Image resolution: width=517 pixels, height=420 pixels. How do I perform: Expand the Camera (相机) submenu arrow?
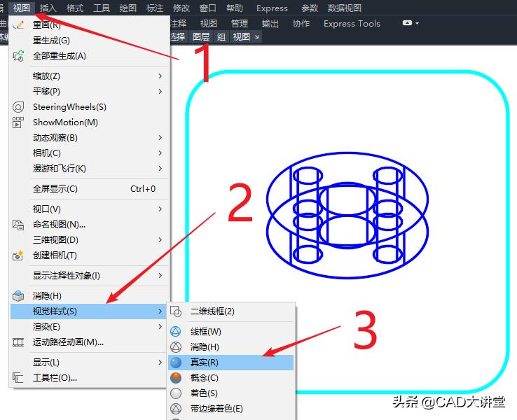click(160, 153)
